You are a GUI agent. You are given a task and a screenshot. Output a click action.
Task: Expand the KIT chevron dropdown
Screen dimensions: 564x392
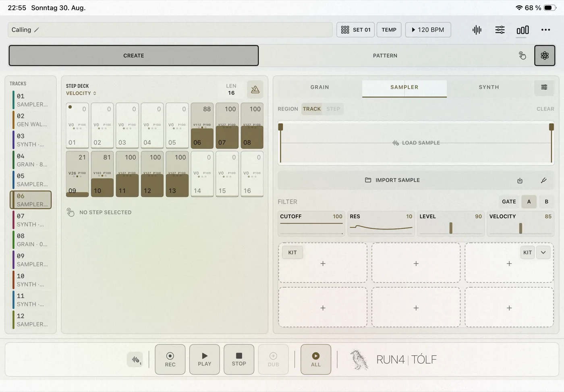tap(543, 253)
